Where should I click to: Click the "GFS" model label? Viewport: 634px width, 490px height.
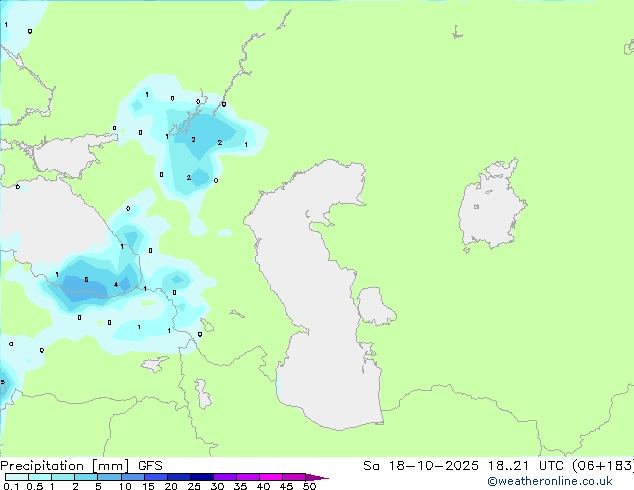coord(150,466)
